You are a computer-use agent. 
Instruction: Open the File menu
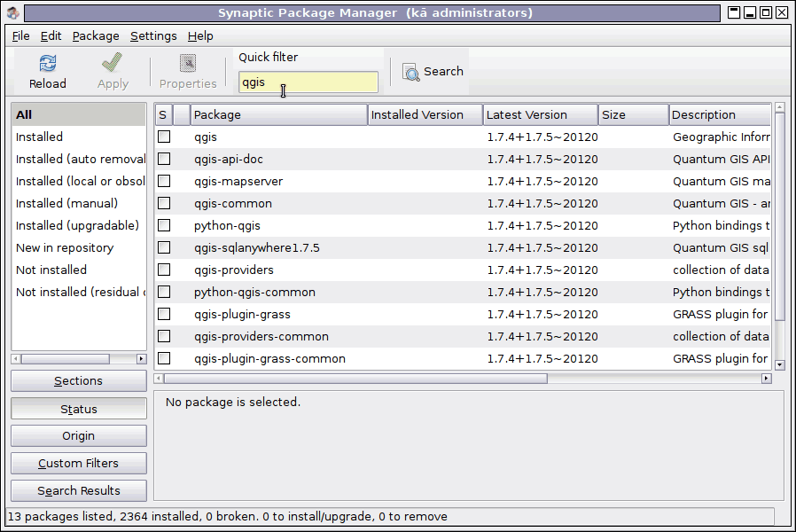click(x=20, y=36)
